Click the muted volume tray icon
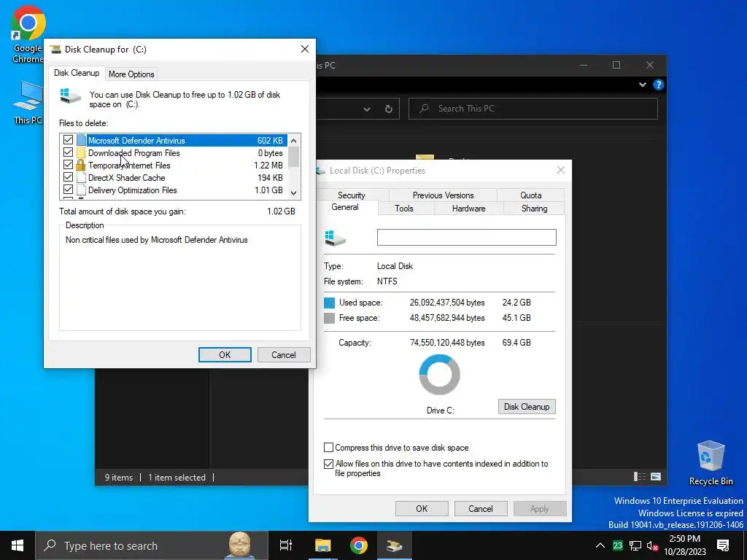747x560 pixels. (x=653, y=545)
